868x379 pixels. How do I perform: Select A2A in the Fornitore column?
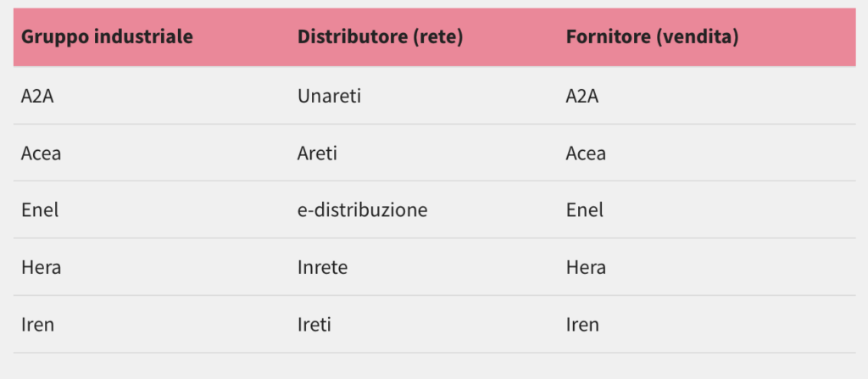(582, 96)
